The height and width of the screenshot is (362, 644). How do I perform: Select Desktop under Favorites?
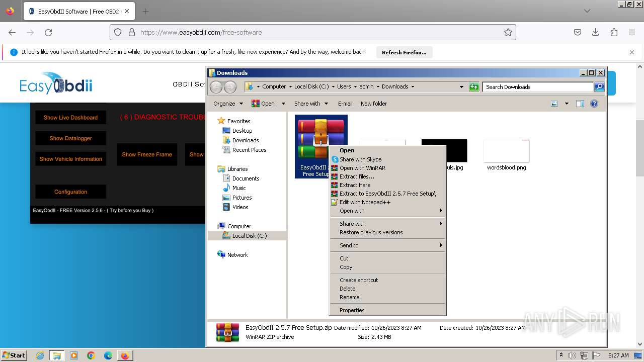pyautogui.click(x=242, y=131)
